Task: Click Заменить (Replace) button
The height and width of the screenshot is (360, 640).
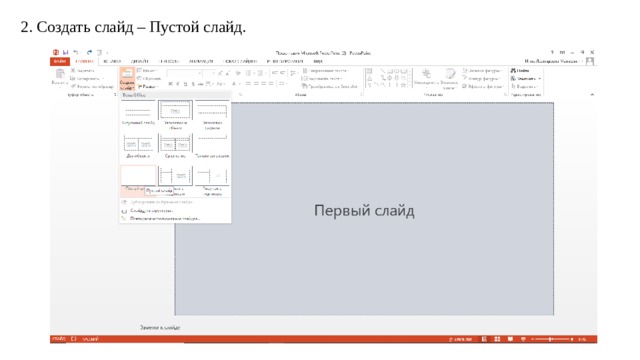Action: [526, 78]
